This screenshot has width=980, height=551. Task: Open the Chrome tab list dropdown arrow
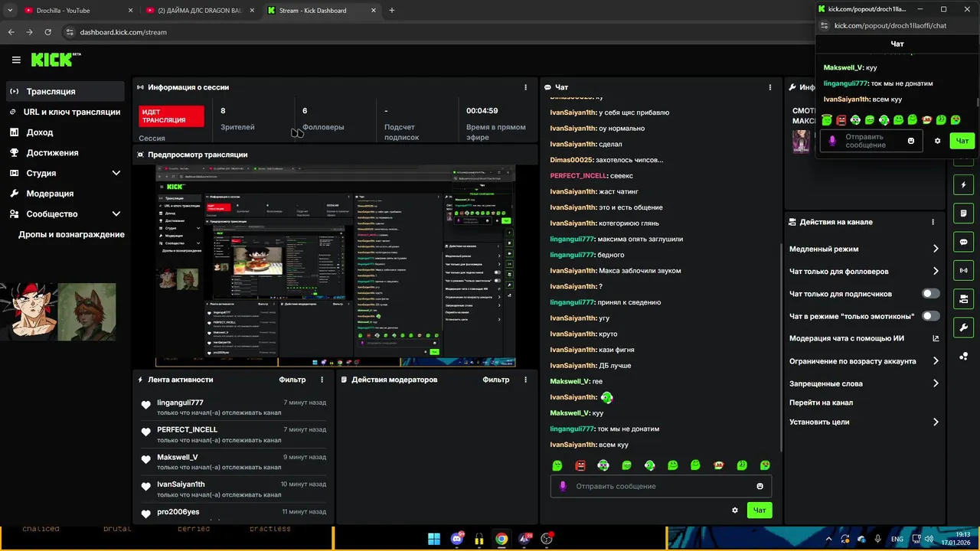[x=10, y=10]
